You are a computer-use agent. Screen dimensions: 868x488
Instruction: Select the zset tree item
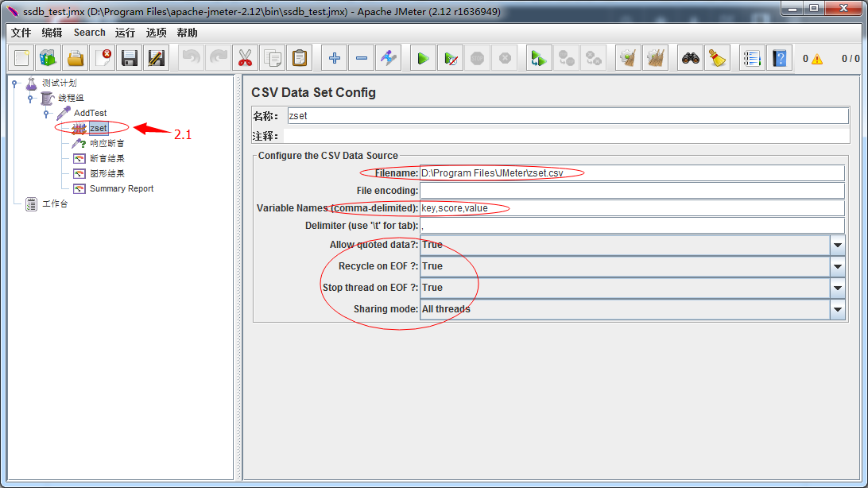click(x=99, y=129)
